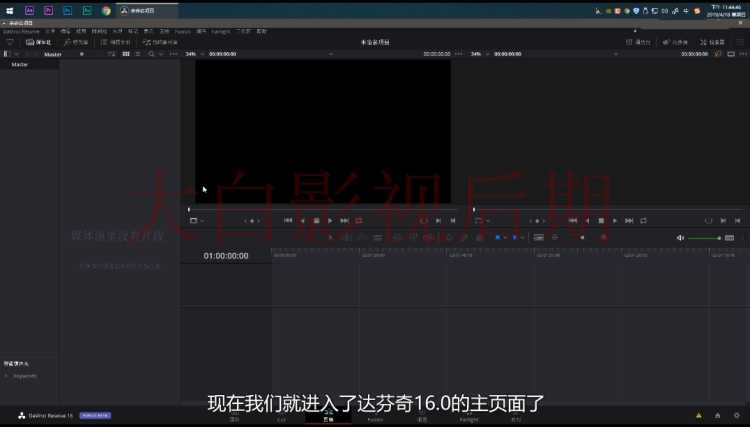750x427 pixels.
Task: Toggle the Inspector panel button
Action: pos(712,43)
